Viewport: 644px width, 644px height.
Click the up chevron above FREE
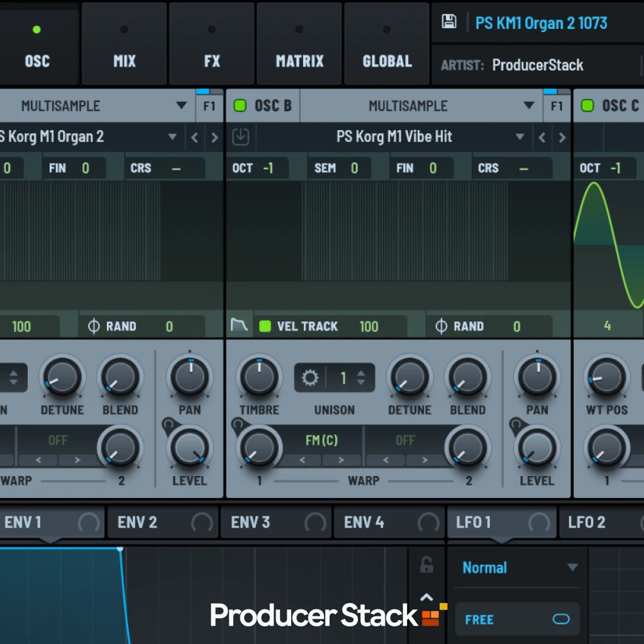427,597
